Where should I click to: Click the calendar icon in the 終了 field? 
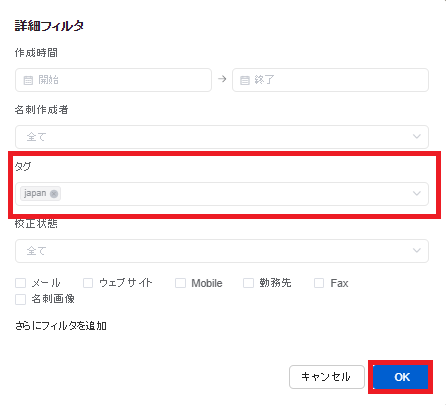click(x=245, y=80)
